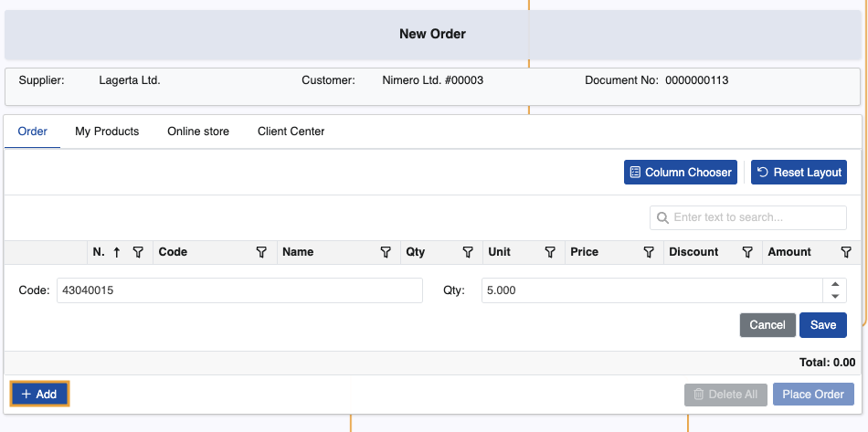Switch to the Order tab
Image resolution: width=868 pixels, height=432 pixels.
tap(33, 132)
